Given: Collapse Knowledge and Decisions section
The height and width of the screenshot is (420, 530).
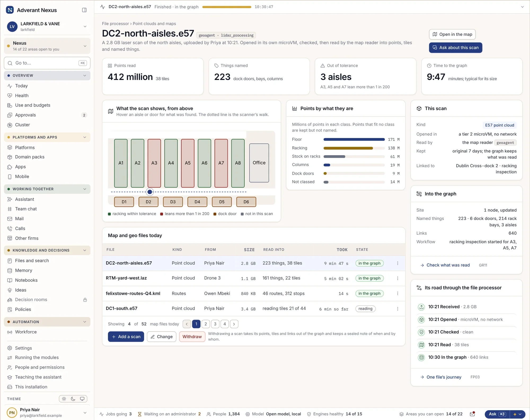Looking at the screenshot, I should (x=47, y=250).
